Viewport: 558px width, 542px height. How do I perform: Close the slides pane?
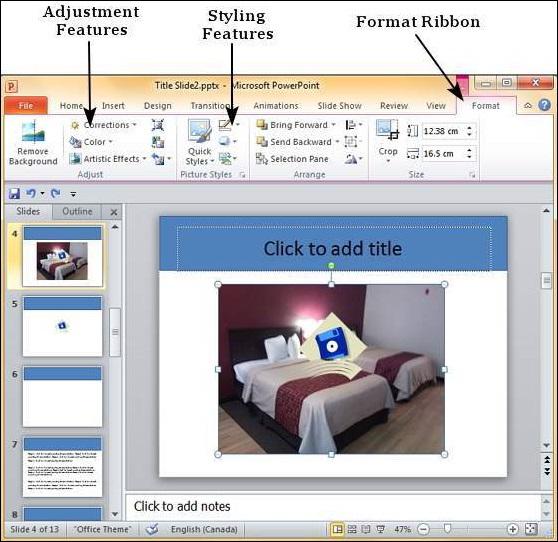coord(114,212)
